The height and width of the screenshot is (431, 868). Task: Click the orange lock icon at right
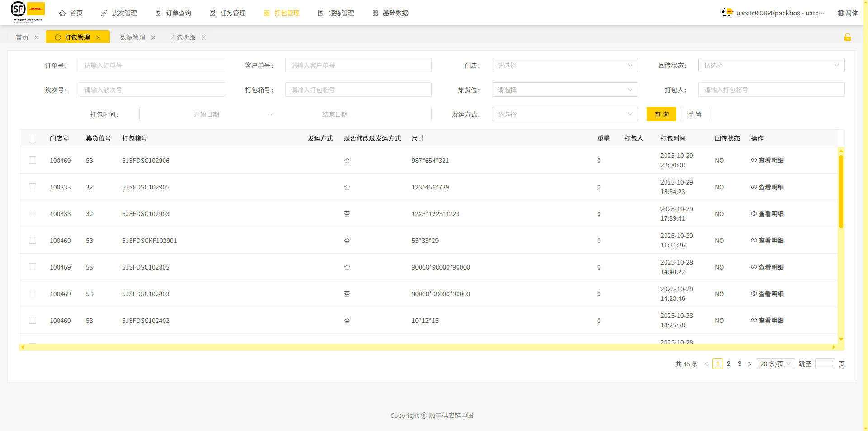coord(848,37)
